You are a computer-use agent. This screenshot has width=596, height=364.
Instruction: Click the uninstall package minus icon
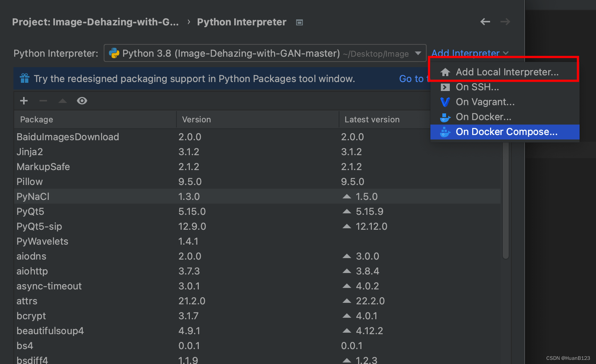pos(43,101)
